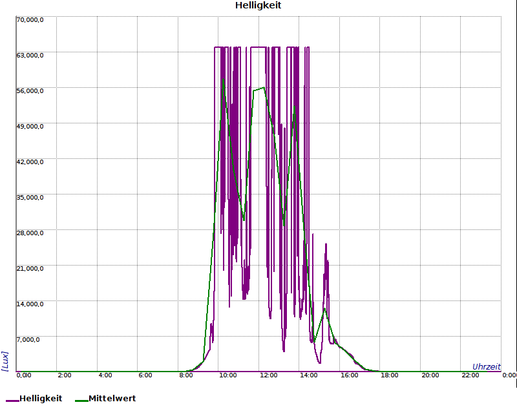This screenshot has width=517, height=420.
Task: Click the Uhrzeit axis label
Action: pyautogui.click(x=487, y=366)
